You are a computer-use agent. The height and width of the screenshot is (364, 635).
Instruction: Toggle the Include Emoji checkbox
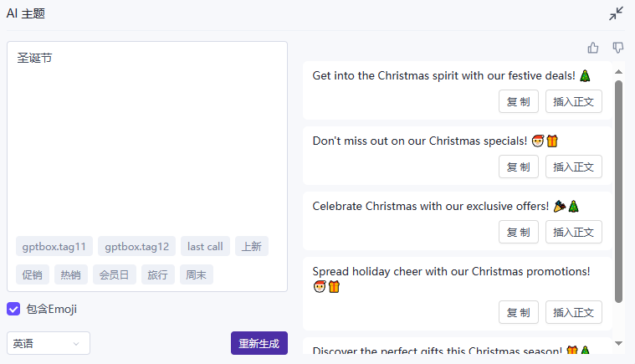[x=13, y=309]
